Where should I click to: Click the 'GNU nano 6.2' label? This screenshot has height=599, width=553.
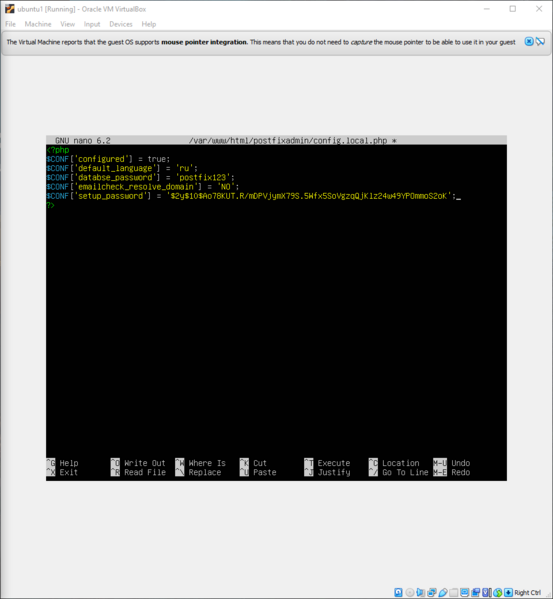click(83, 141)
